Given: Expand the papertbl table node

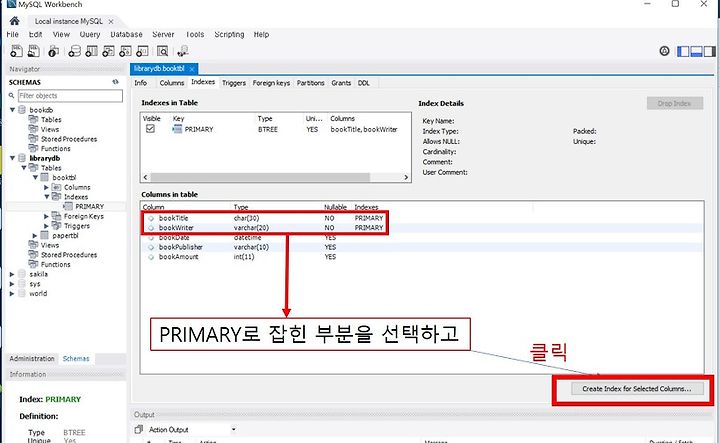Looking at the screenshot, I should pyautogui.click(x=35, y=236).
